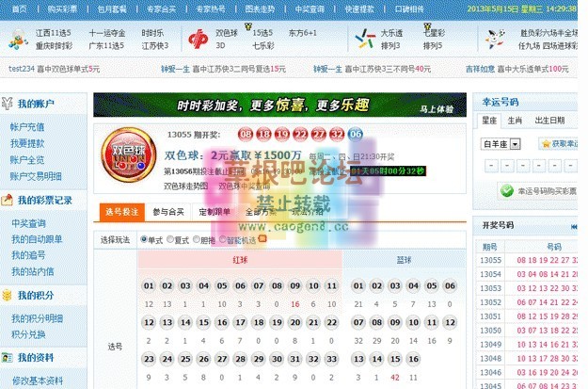The height and width of the screenshot is (389, 588).
Task: Click the green checkmark icon for 幸运号码购买彩票
Action: (x=507, y=191)
